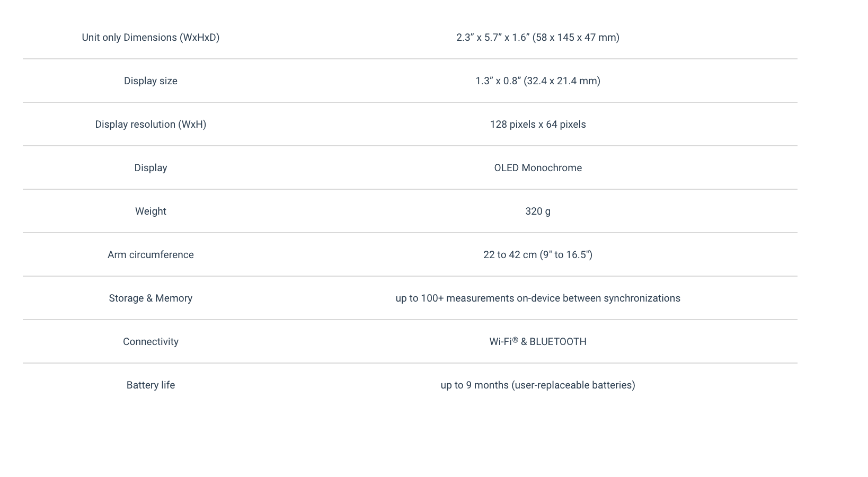This screenshot has height=477, width=868.
Task: Click the standalone 'Display' row label
Action: pyautogui.click(x=150, y=168)
